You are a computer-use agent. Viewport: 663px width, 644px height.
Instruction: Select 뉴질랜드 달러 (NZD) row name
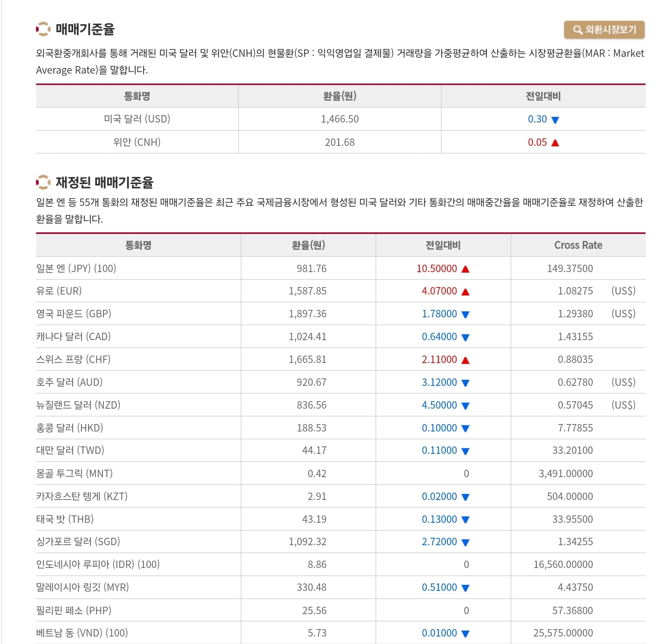78,405
